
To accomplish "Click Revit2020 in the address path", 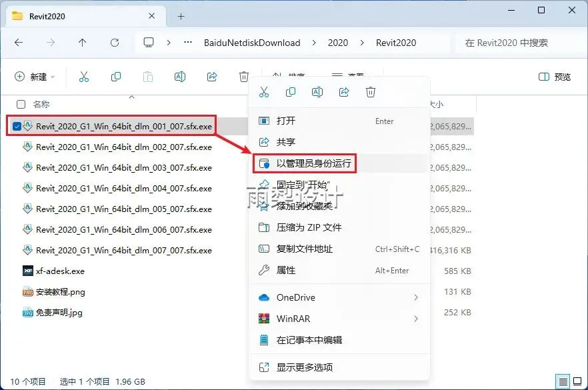I will tap(396, 43).
